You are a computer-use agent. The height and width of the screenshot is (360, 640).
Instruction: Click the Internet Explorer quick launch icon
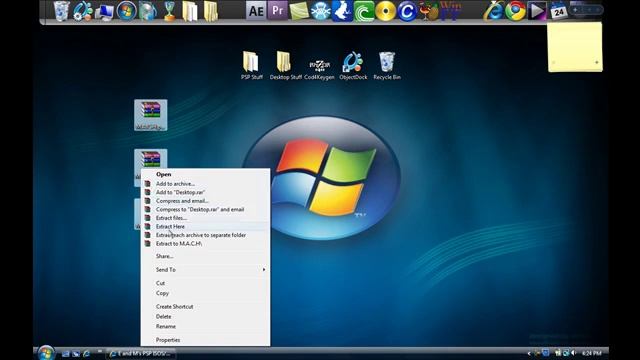[x=86, y=353]
